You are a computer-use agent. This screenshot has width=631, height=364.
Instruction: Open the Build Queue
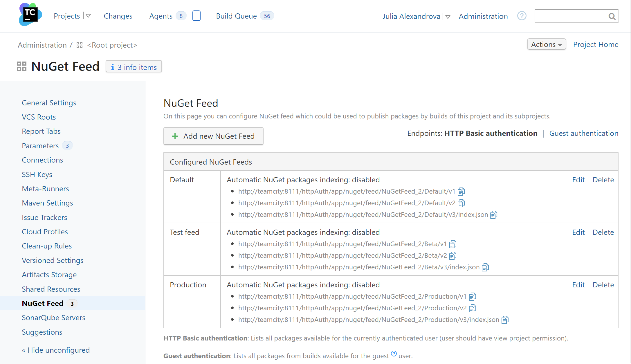(x=237, y=16)
